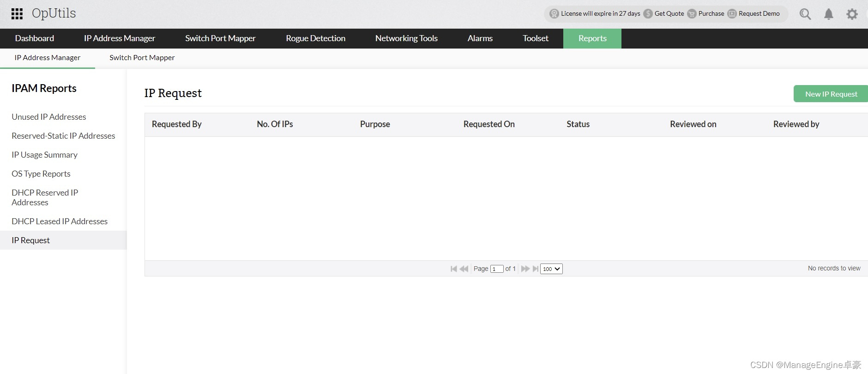Open the OS Type Reports link

point(41,174)
